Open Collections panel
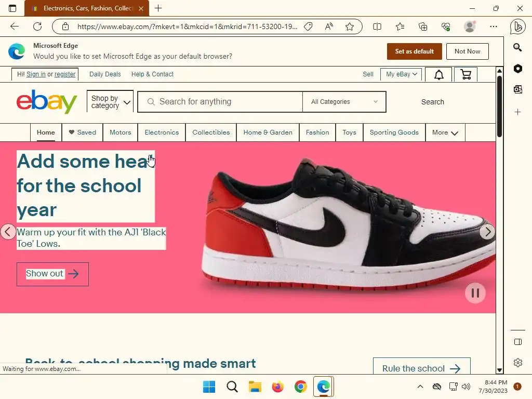The width and height of the screenshot is (532, 399). tap(423, 26)
